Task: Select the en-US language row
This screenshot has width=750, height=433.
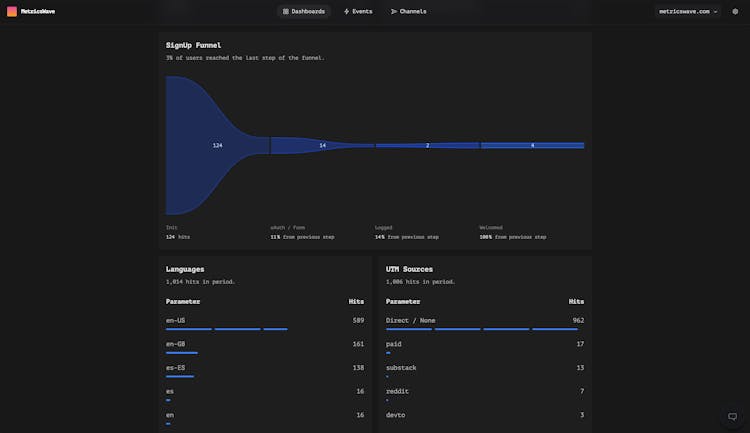Action: click(x=264, y=320)
